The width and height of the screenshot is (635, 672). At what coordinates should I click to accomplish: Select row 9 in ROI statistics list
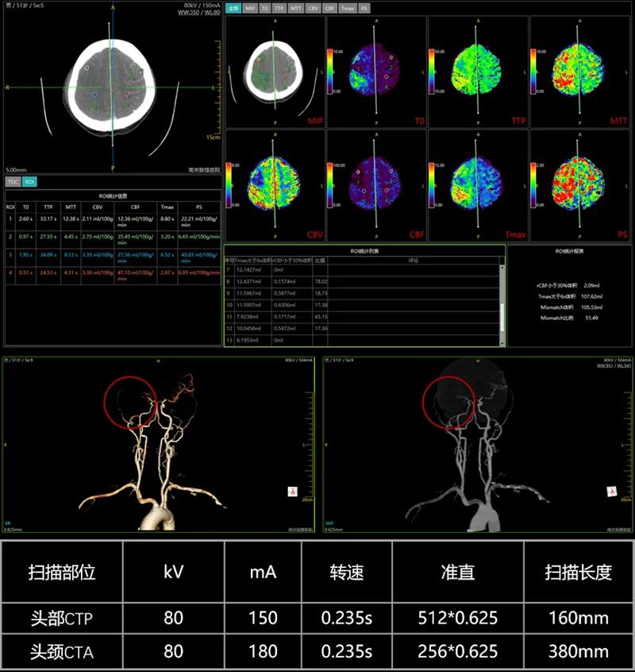click(362, 293)
